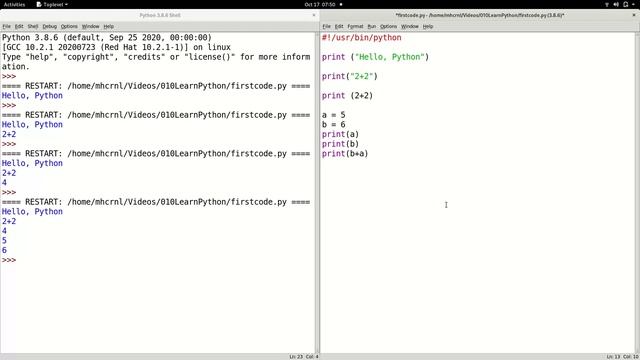The height and width of the screenshot is (360, 640).
Task: Open the Run menu in the editor
Action: pyautogui.click(x=371, y=26)
